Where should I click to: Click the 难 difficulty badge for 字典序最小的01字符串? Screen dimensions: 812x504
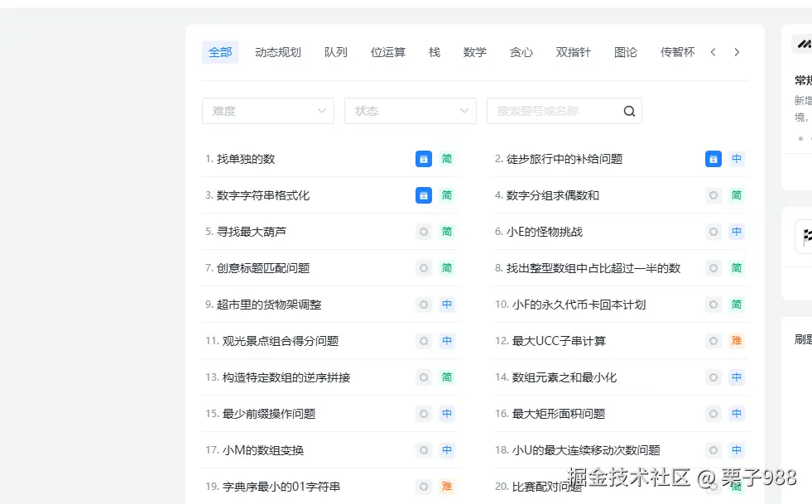447,487
